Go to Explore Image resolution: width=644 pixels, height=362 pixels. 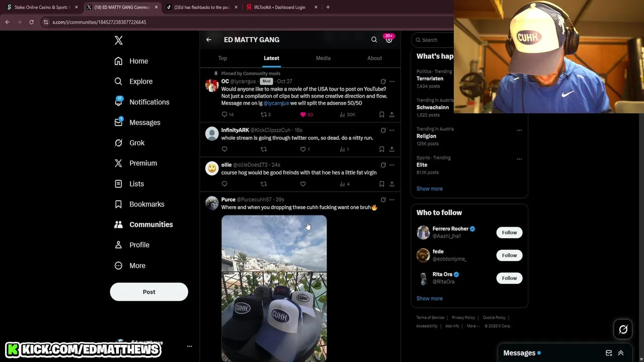point(133,81)
